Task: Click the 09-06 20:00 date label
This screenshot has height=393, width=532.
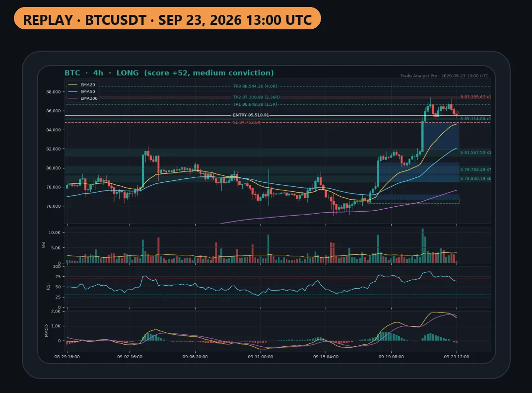Action: tap(195, 357)
